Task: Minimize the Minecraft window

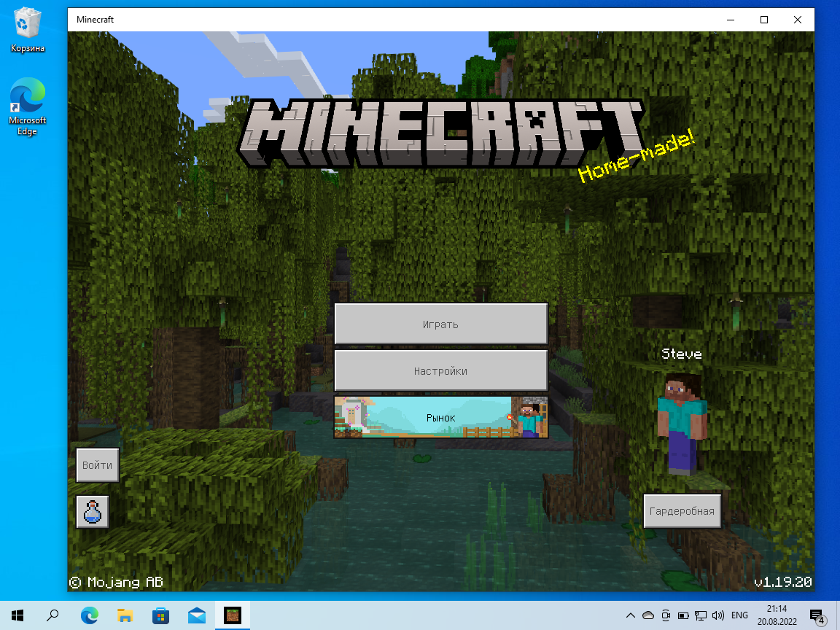Action: [x=731, y=20]
